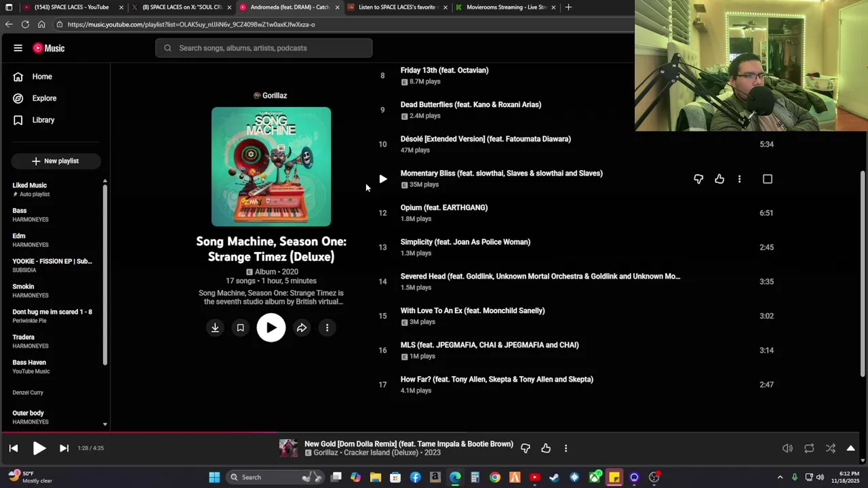868x488 pixels.
Task: Click the Library icon in the sidebar
Action: [18, 120]
